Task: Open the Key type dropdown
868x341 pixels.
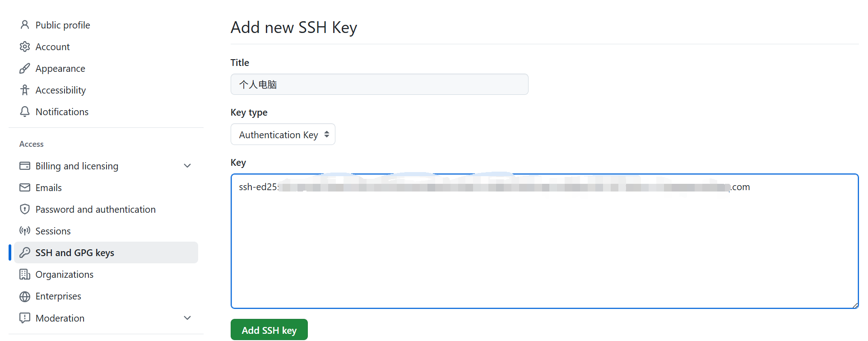Action: coord(283,135)
